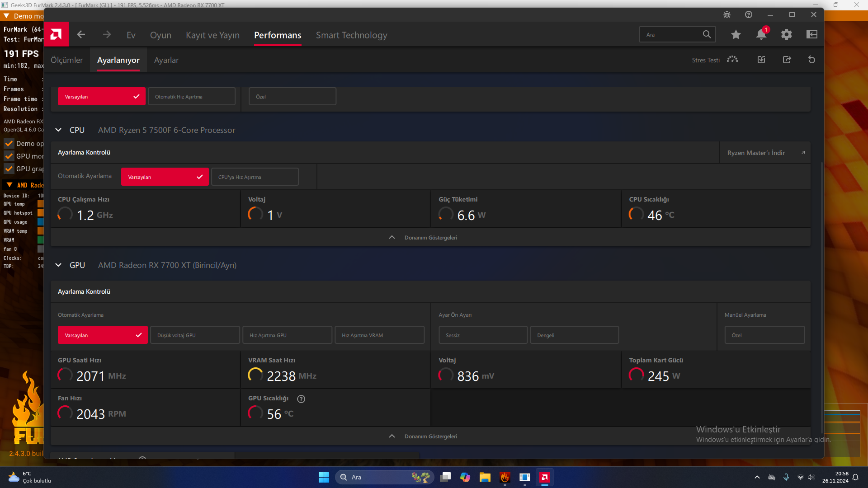This screenshot has width=868, height=488.
Task: Open File Explorer from taskbar
Action: tap(485, 477)
